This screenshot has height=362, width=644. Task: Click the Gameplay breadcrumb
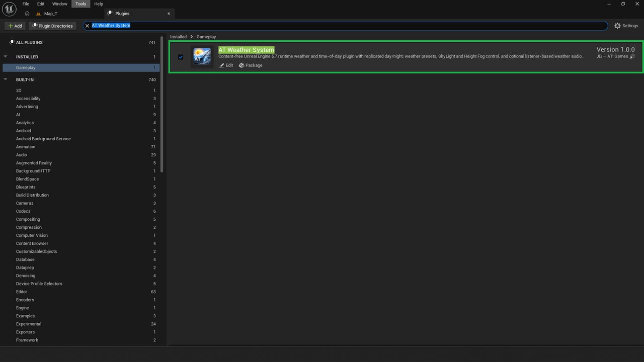[206, 37]
